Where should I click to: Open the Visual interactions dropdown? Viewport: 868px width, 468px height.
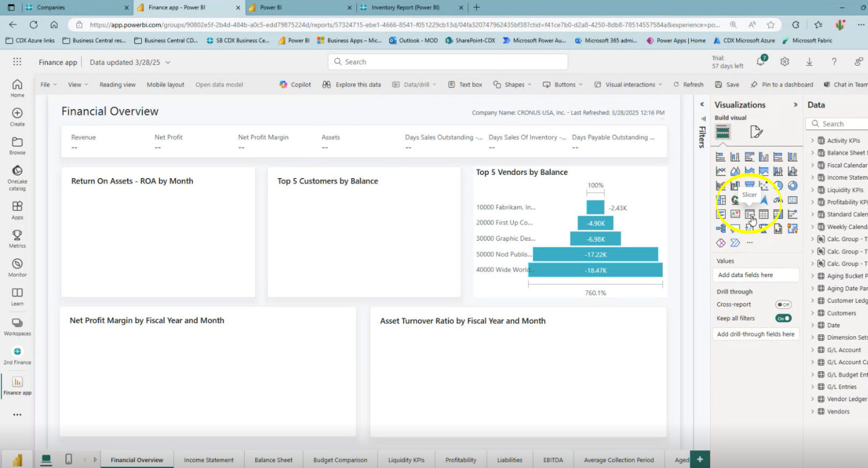628,85
